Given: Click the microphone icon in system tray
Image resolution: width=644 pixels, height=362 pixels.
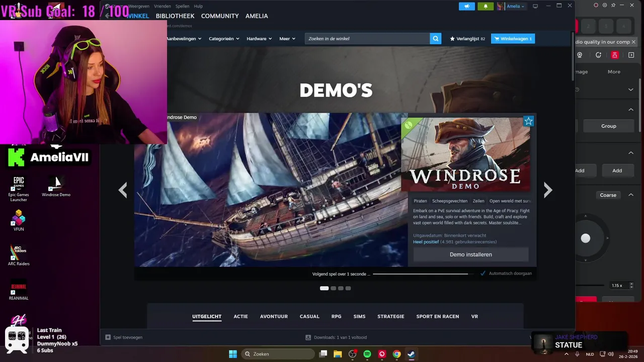Looking at the screenshot, I should point(577,354).
